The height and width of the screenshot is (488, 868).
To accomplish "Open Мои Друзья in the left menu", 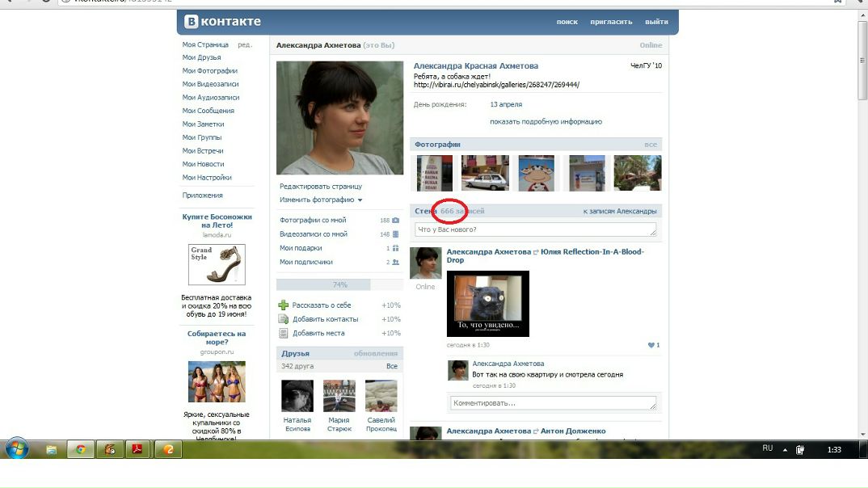I will [201, 57].
